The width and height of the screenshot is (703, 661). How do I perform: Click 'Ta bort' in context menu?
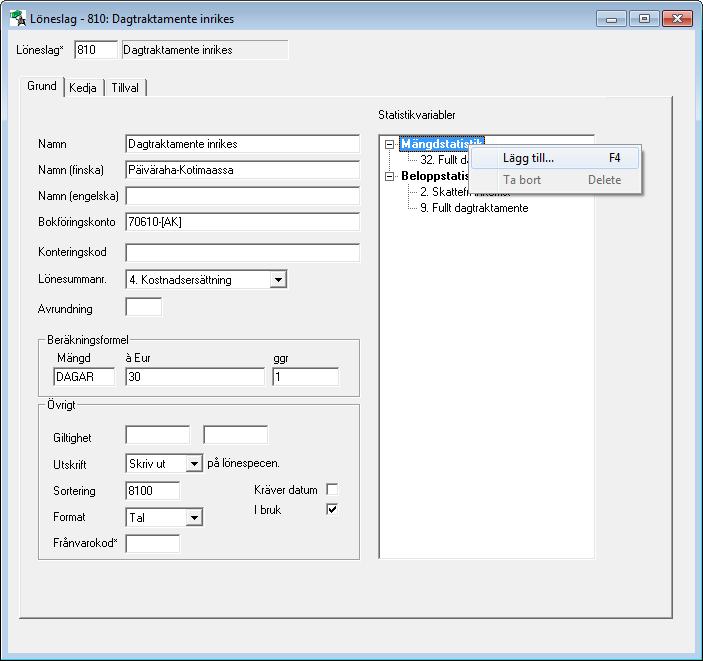point(555,180)
